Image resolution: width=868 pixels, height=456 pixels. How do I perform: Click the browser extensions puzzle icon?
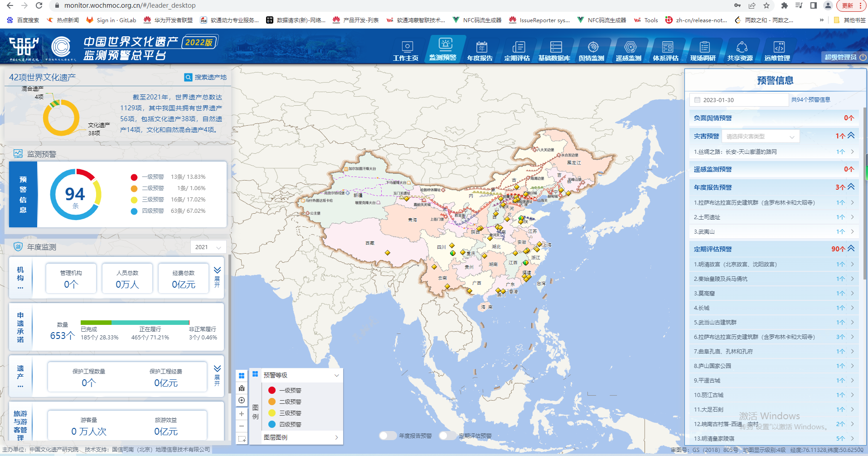(x=785, y=5)
